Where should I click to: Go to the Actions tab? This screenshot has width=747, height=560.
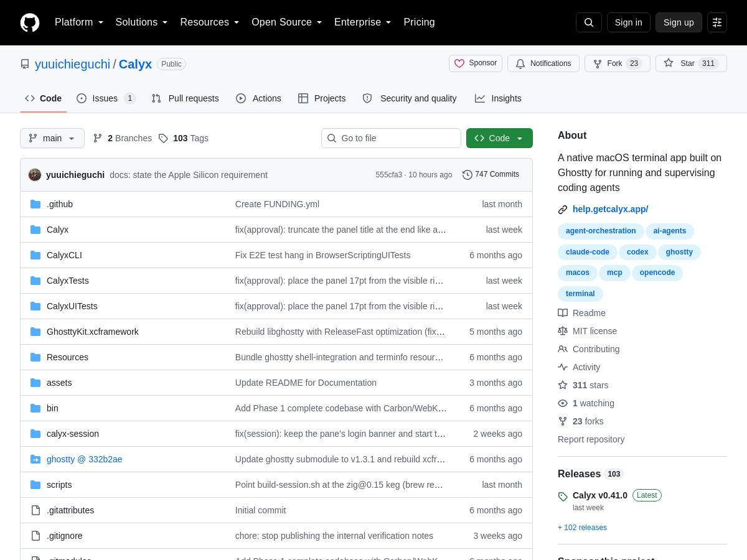pos(258,98)
